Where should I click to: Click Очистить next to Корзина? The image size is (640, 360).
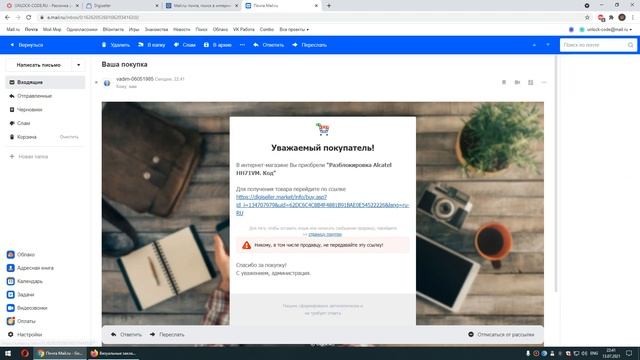(x=69, y=137)
